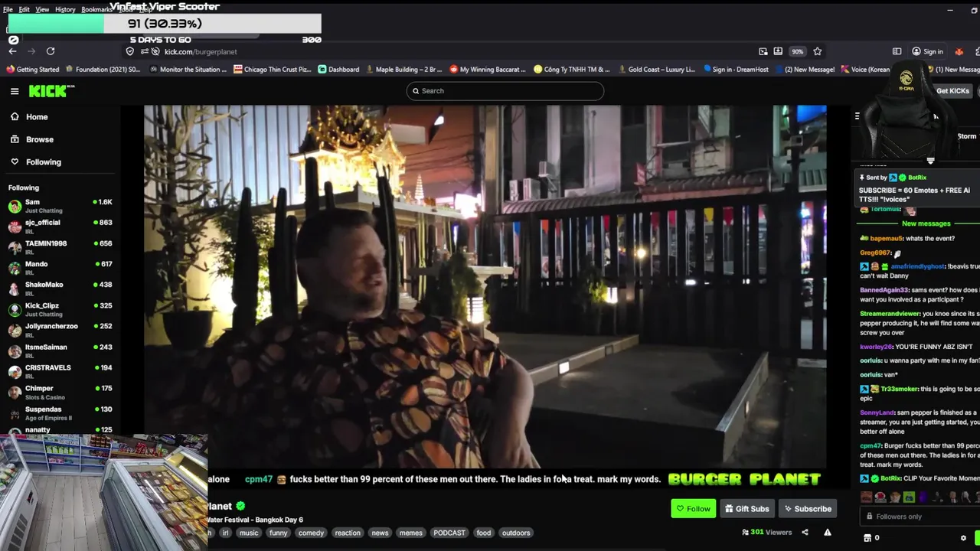The height and width of the screenshot is (551, 980).
Task: Select the reaction tag
Action: point(348,533)
